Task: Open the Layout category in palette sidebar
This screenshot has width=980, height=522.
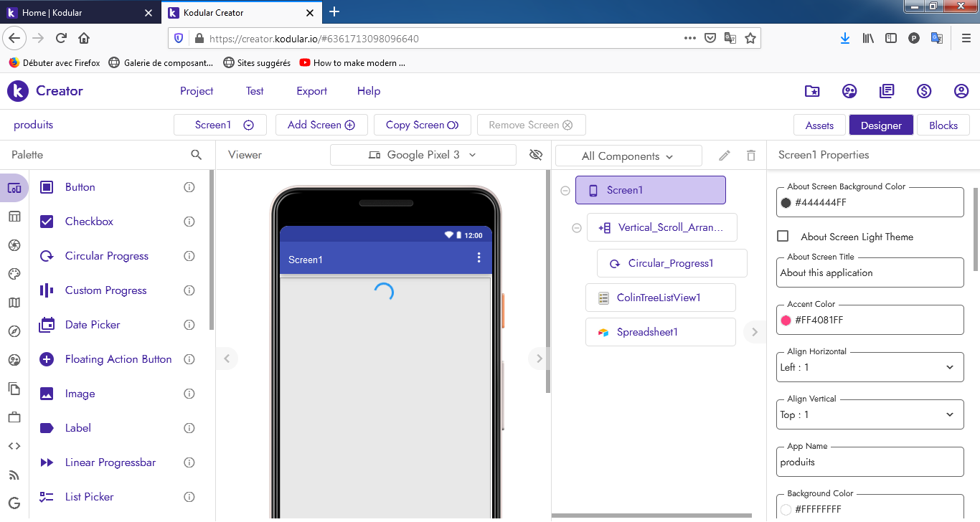Action: 14,217
